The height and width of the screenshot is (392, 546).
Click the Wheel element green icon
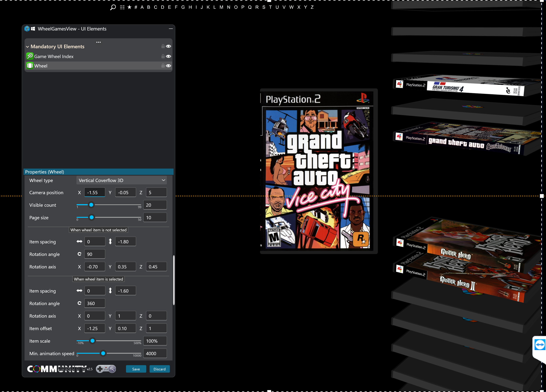pyautogui.click(x=30, y=66)
